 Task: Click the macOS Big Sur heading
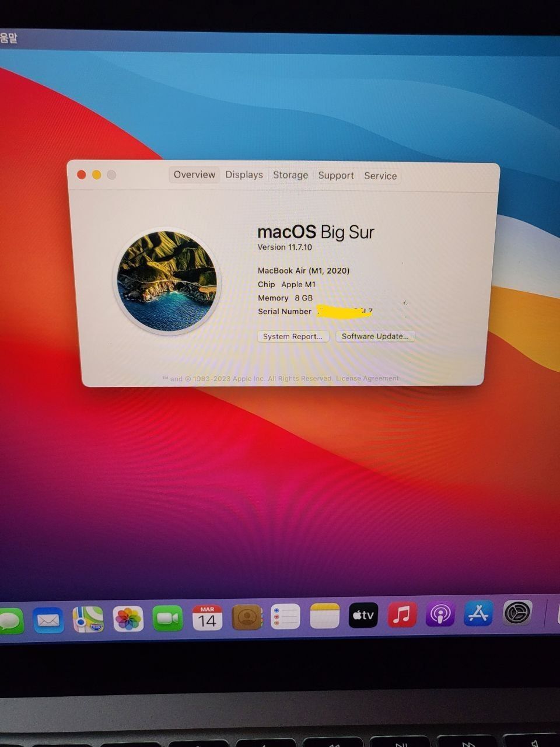316,232
